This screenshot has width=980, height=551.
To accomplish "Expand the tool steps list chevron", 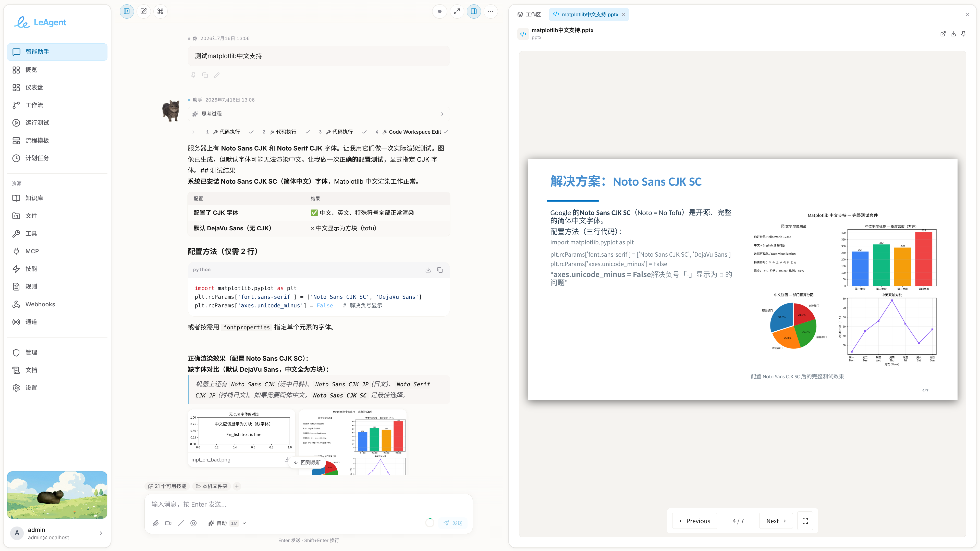I will (x=194, y=132).
